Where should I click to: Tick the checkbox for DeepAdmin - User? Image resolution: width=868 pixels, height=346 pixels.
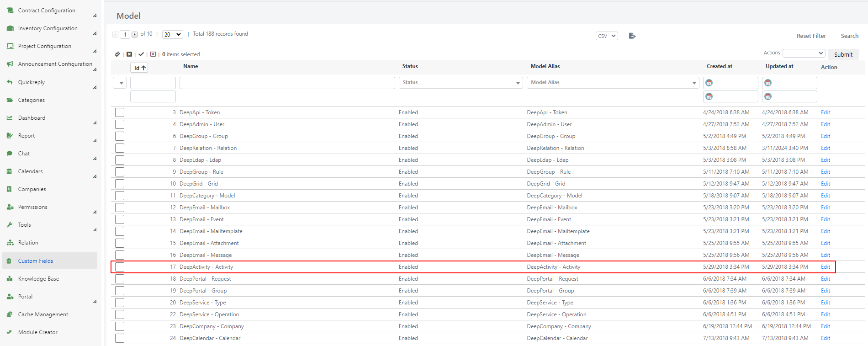click(120, 124)
